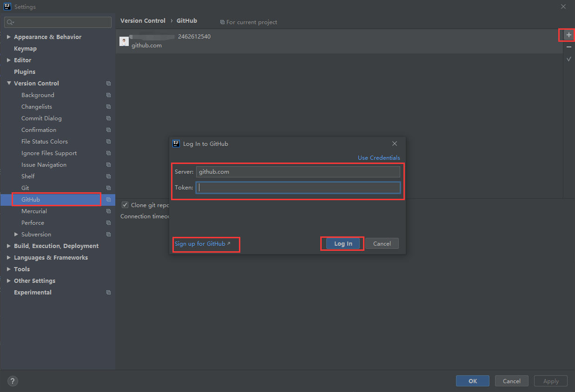The height and width of the screenshot is (392, 575).
Task: Click the Use Credentials link
Action: click(379, 158)
